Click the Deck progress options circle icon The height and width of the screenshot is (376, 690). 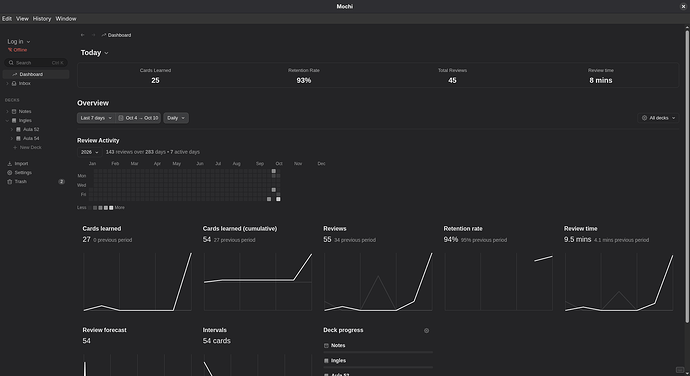tap(426, 331)
